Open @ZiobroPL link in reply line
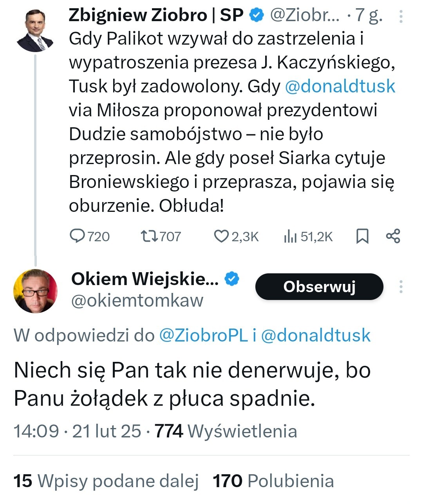Screen dimensions: 423x504 [203, 335]
